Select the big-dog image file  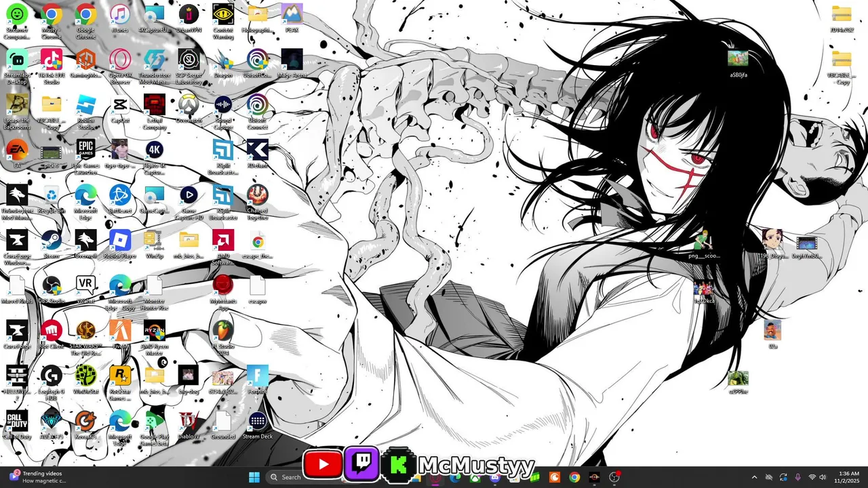(x=189, y=380)
